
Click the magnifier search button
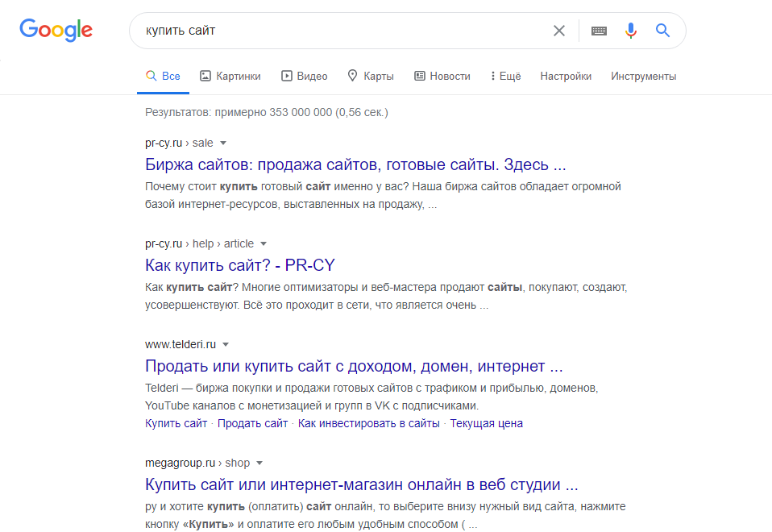click(x=662, y=31)
